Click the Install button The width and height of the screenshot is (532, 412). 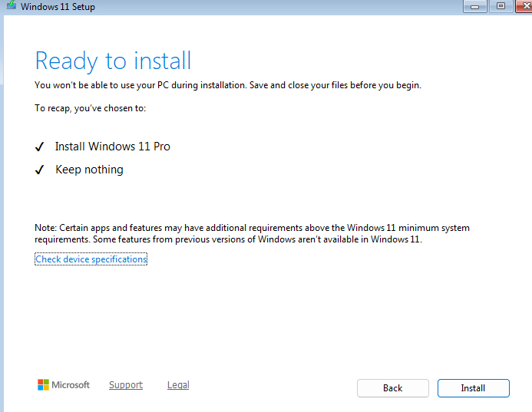tap(474, 388)
